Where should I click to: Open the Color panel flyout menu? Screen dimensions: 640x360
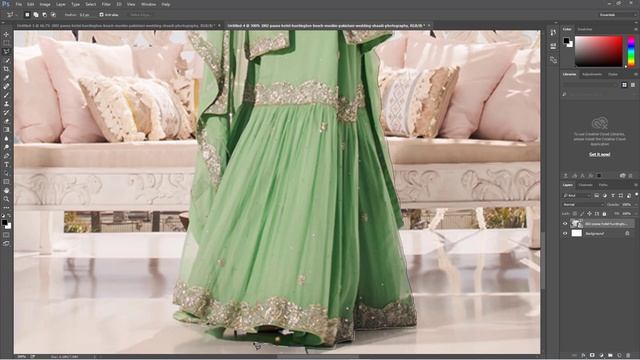pyautogui.click(x=636, y=29)
